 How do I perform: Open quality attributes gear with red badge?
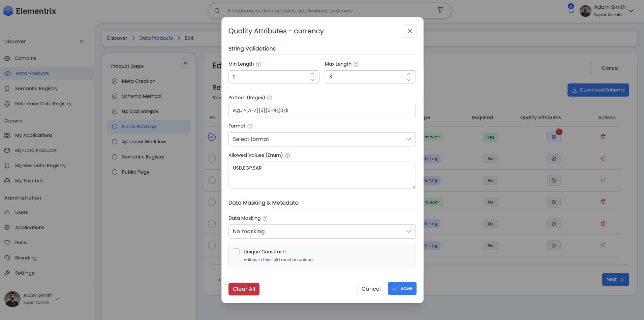[554, 137]
